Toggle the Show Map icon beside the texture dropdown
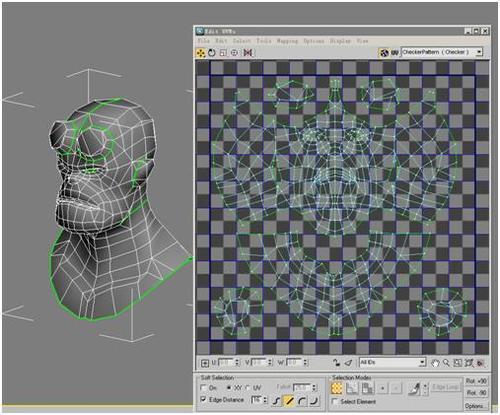The height and width of the screenshot is (415, 500). point(384,53)
